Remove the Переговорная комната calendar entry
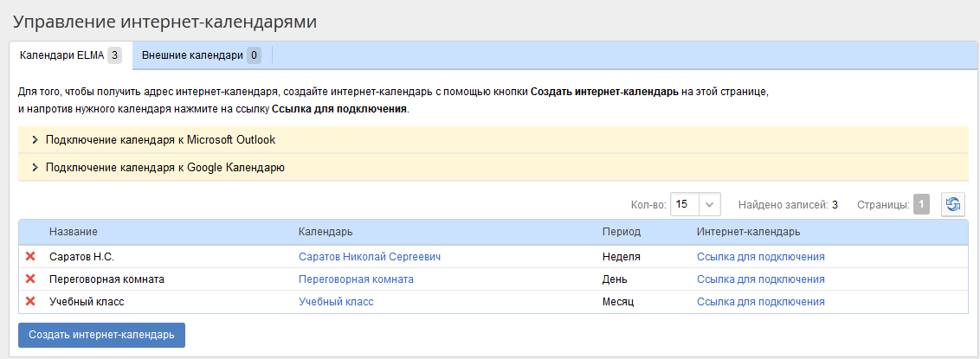Screen dimensions: 980x359 30,279
